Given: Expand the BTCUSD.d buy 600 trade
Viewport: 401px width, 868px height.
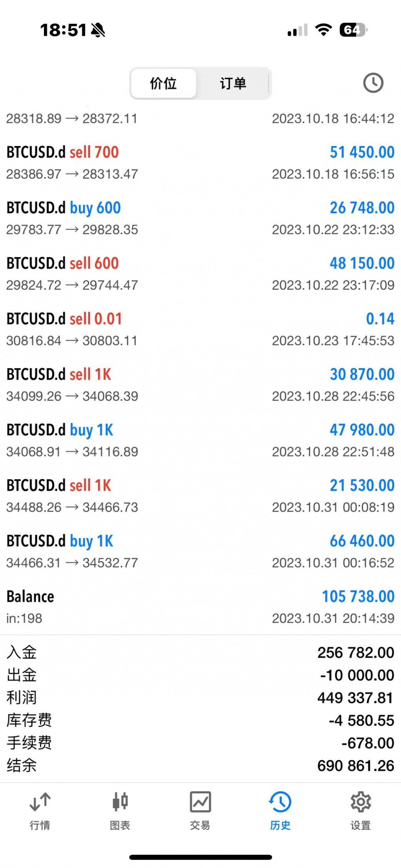Looking at the screenshot, I should 200,218.
